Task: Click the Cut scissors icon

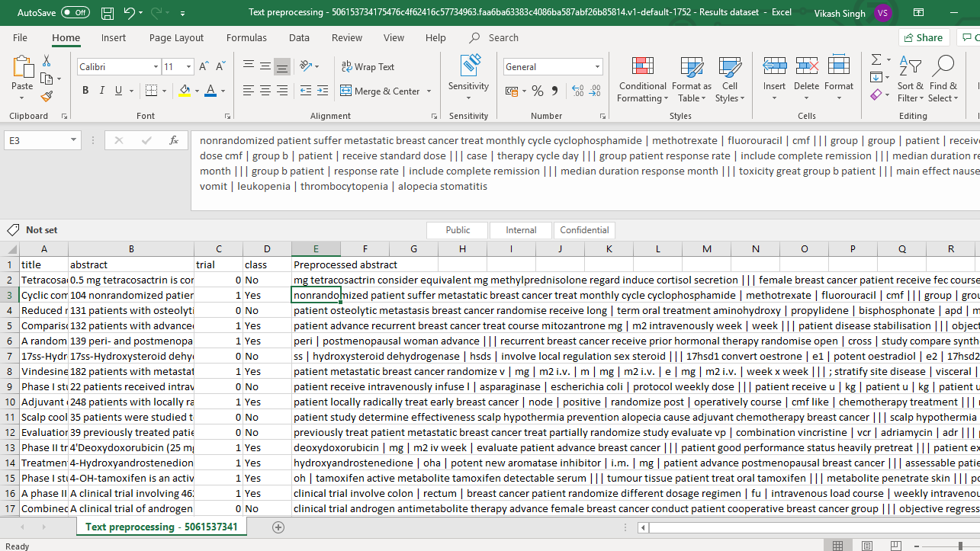Action: click(x=47, y=62)
